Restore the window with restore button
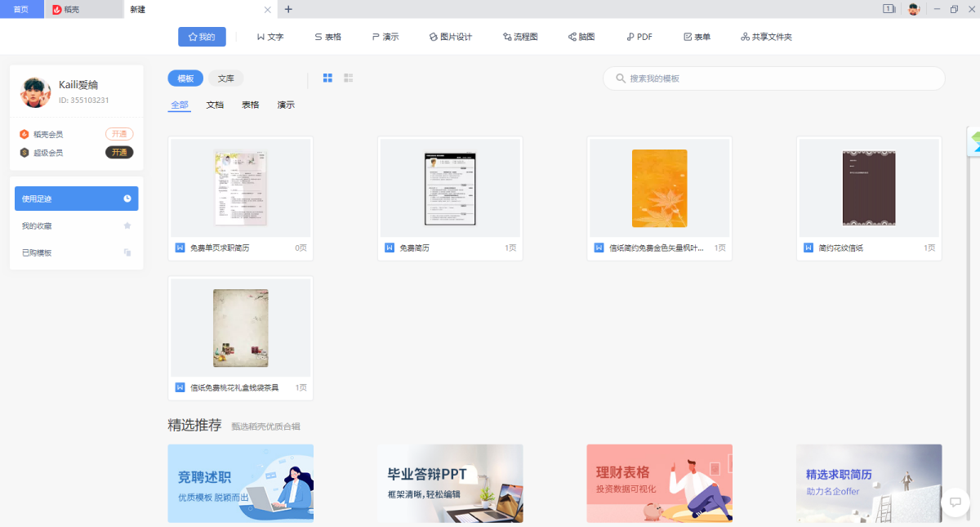Image resolution: width=980 pixels, height=527 pixels. coord(954,9)
